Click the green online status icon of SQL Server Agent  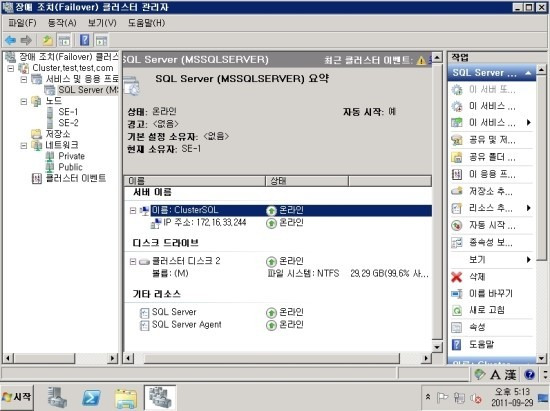tap(271, 325)
